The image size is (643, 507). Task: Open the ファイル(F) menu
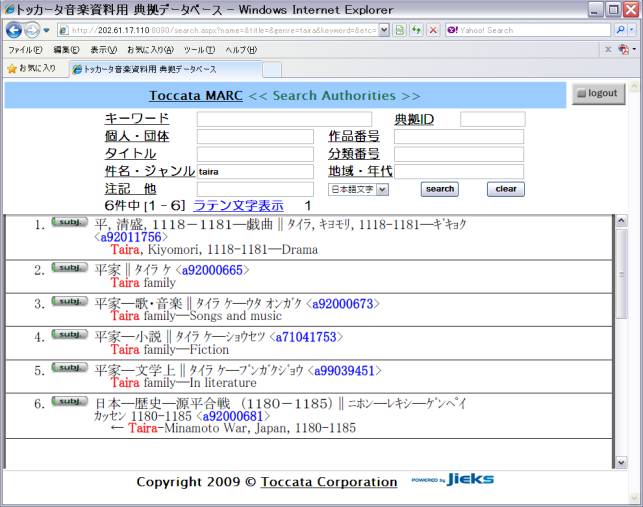click(25, 50)
